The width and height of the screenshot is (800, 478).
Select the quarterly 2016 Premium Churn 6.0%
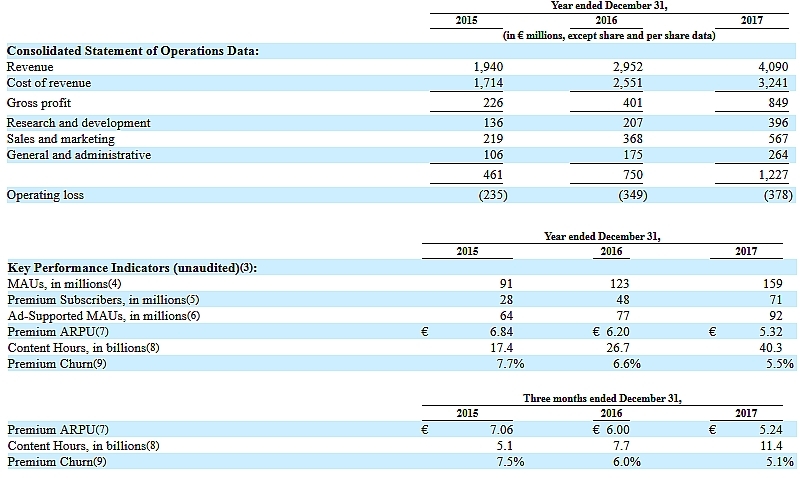pyautogui.click(x=627, y=462)
